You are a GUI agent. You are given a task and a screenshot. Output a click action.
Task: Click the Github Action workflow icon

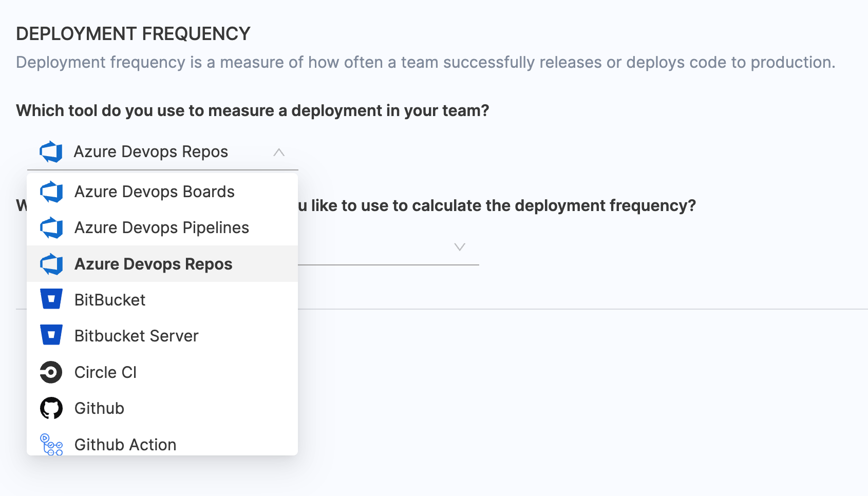tap(51, 445)
